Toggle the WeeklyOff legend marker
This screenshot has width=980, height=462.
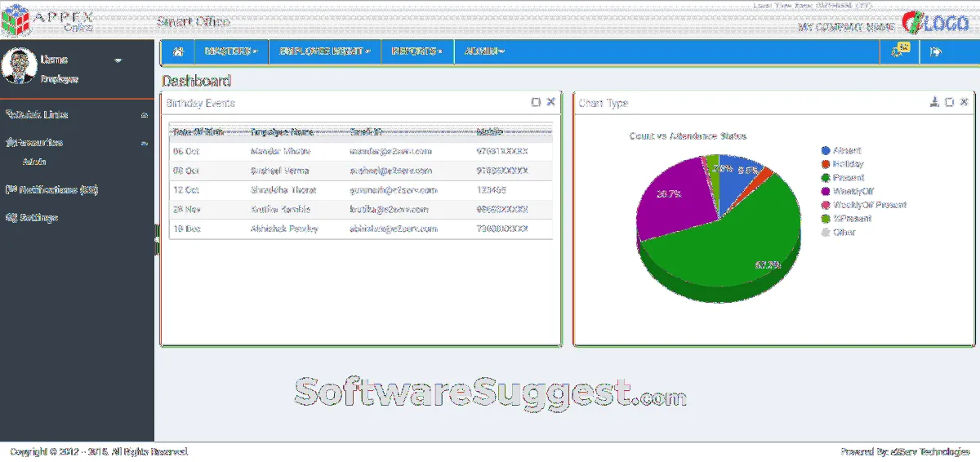point(826,192)
